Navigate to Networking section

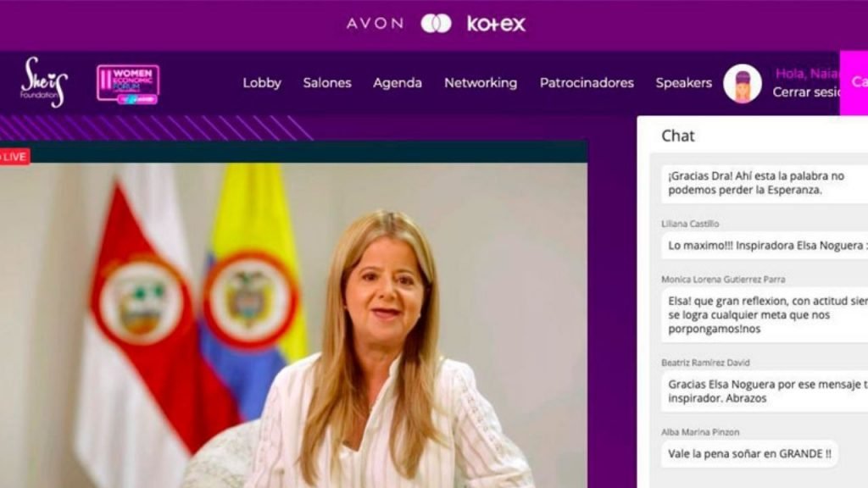pyautogui.click(x=481, y=83)
